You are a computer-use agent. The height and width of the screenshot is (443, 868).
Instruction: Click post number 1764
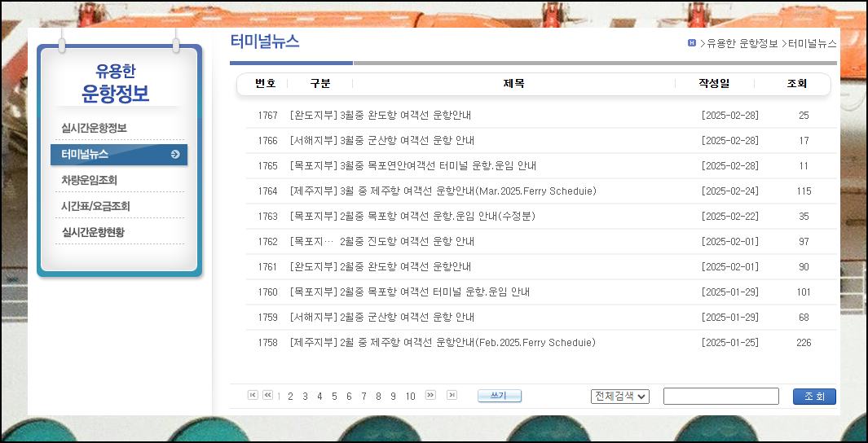268,191
